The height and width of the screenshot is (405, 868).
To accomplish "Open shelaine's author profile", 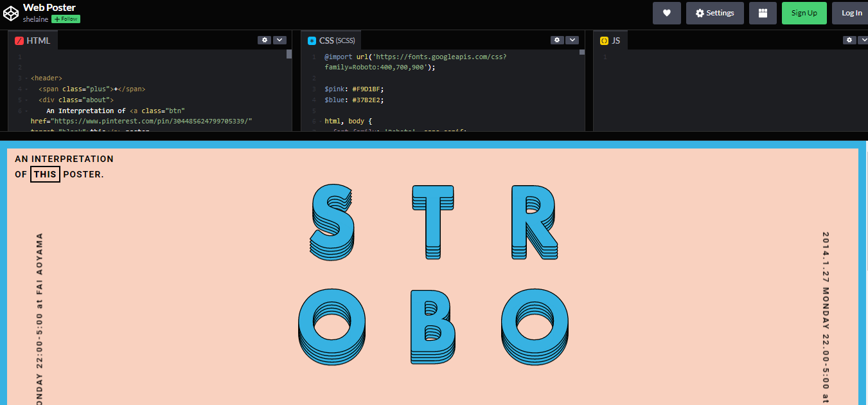I will coord(35,19).
